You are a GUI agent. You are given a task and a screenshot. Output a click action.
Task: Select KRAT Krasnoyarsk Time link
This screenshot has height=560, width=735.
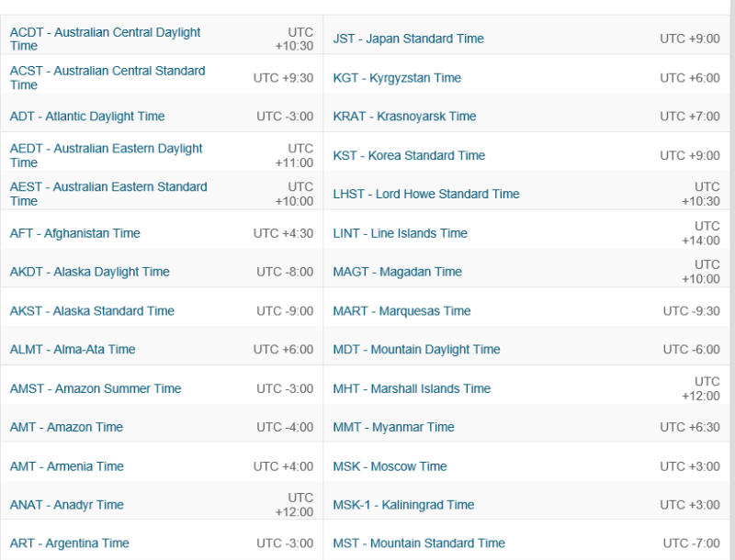point(404,117)
